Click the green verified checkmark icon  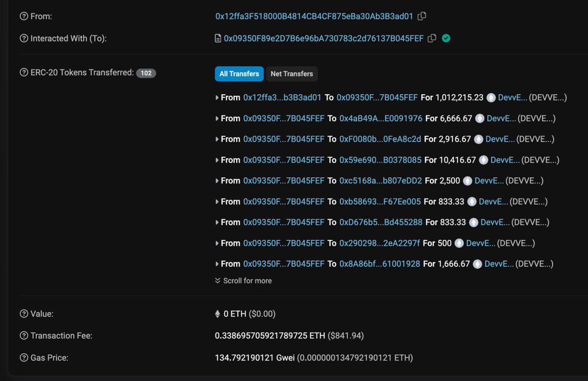(x=446, y=38)
